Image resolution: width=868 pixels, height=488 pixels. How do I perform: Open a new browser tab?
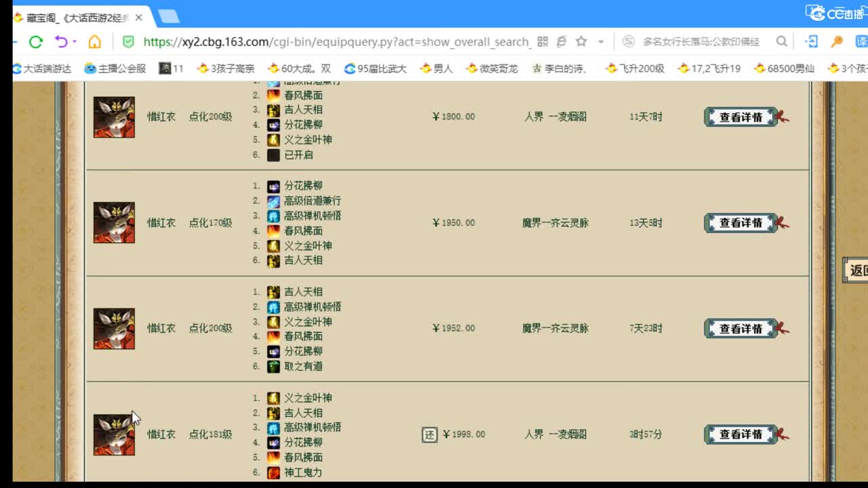tap(168, 16)
